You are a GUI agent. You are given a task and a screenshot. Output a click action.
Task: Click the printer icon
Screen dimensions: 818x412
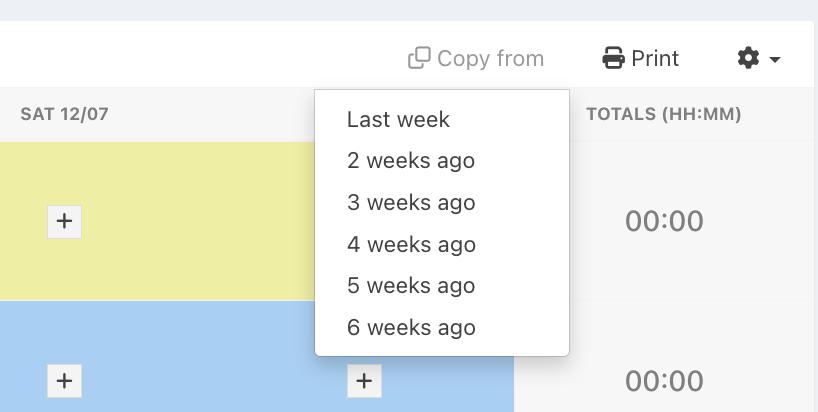coord(614,58)
